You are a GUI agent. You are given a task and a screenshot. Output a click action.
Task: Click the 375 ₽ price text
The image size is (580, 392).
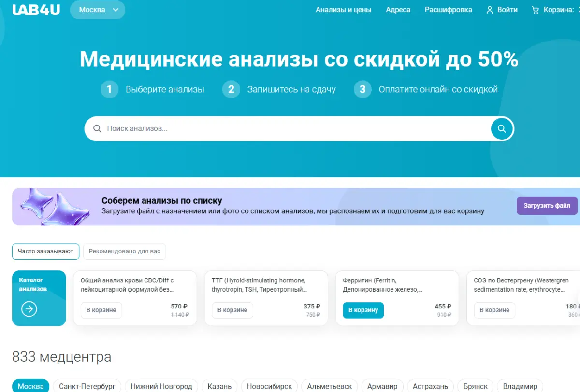click(x=312, y=307)
